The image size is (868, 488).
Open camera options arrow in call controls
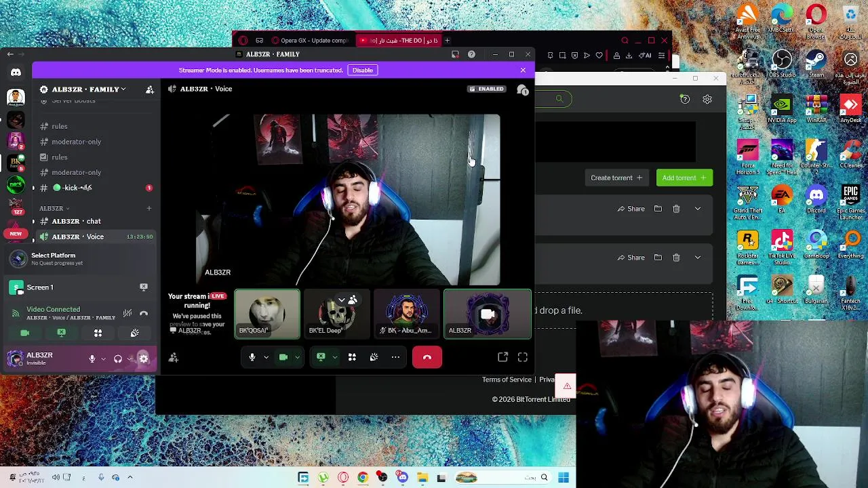pos(297,357)
